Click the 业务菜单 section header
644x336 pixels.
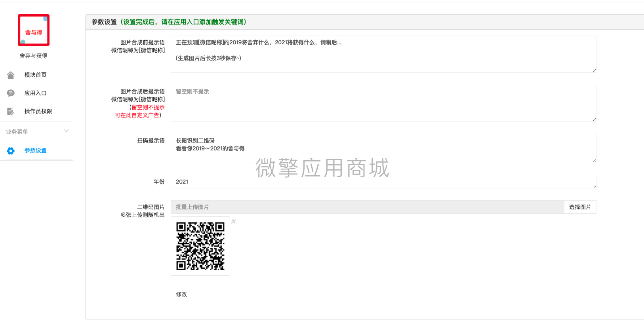click(x=36, y=132)
